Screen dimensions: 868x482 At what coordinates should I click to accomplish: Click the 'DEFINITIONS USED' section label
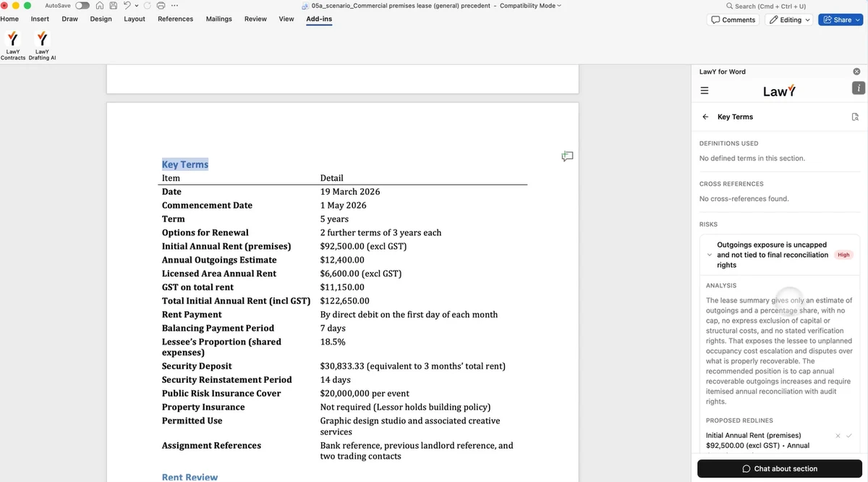[729, 143]
